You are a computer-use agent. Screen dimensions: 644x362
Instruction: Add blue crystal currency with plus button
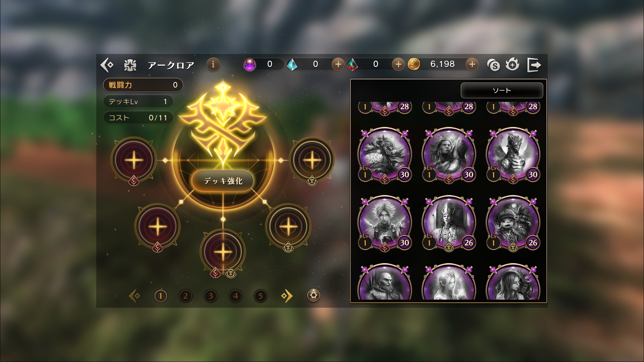point(338,64)
